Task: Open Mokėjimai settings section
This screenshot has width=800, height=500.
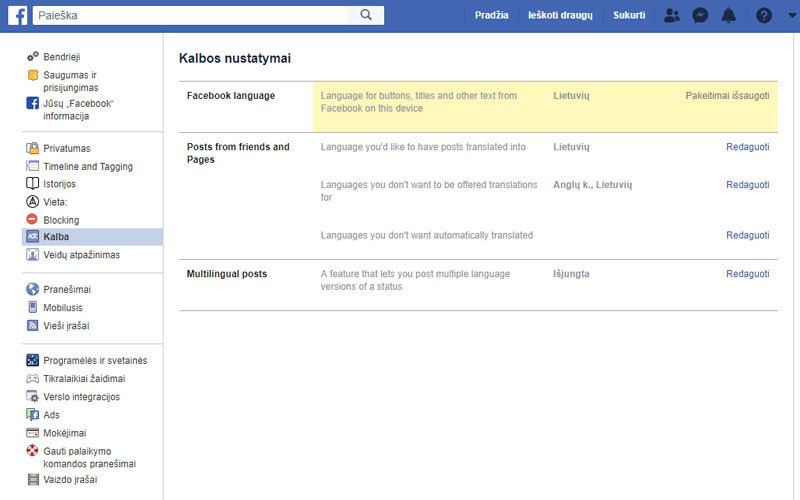Action: (65, 433)
